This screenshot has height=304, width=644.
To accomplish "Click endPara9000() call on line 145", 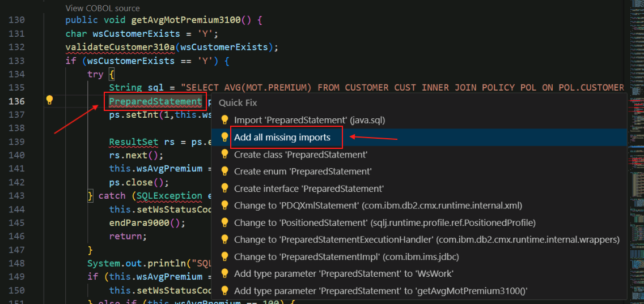I will click(147, 223).
